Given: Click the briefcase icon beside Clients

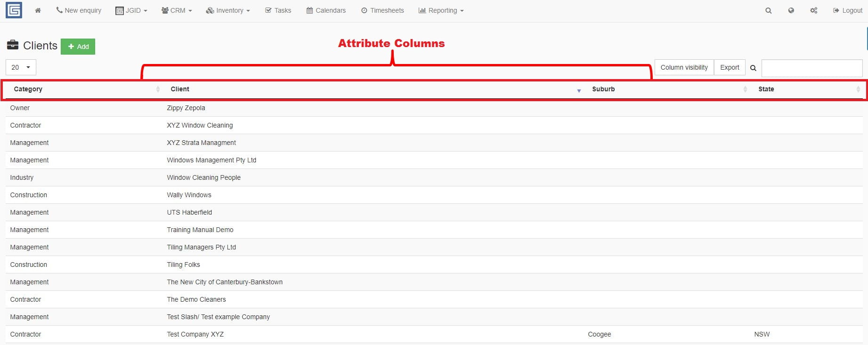Looking at the screenshot, I should coord(13,45).
